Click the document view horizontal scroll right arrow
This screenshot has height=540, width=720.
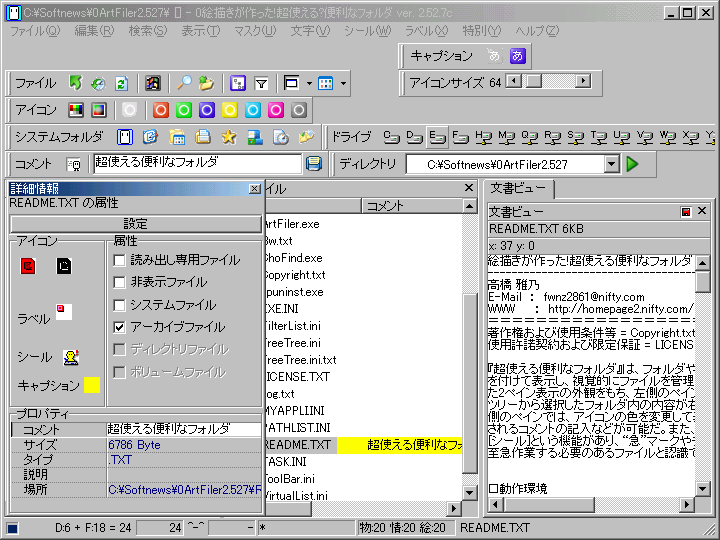(x=686, y=505)
